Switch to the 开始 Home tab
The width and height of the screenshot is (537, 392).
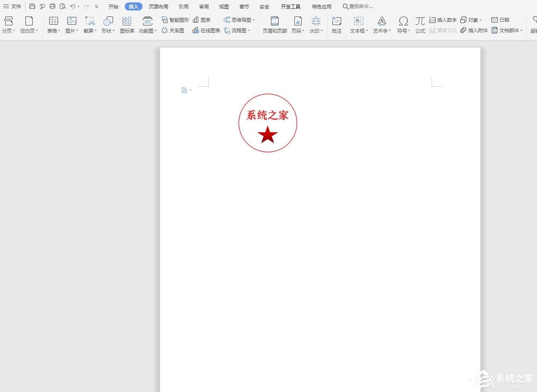pos(113,7)
